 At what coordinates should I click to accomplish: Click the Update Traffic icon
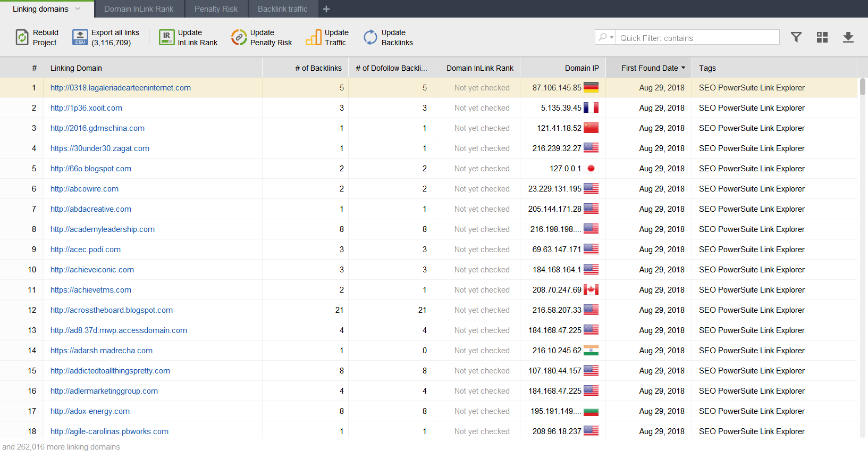coord(314,37)
